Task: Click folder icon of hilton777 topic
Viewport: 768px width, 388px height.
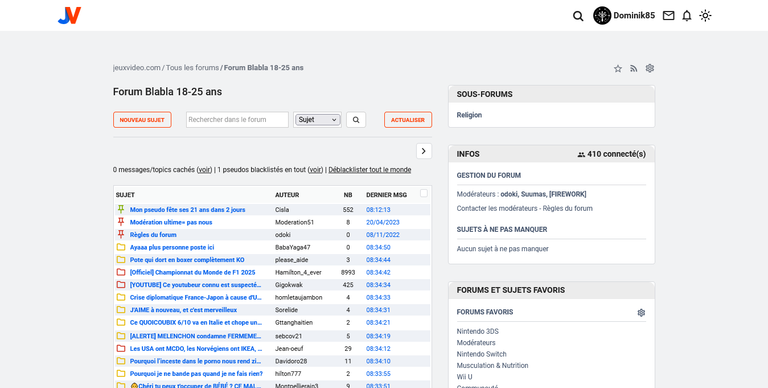Action: pos(121,373)
